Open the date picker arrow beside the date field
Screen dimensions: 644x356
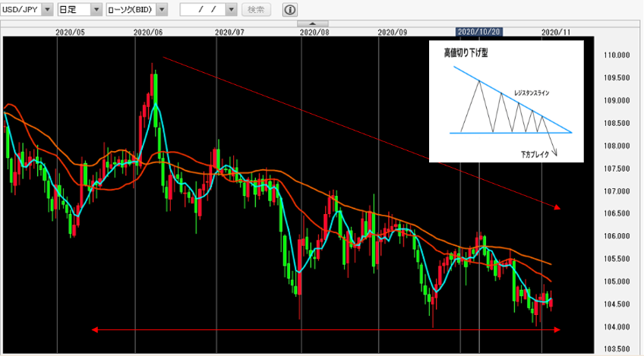(x=232, y=10)
